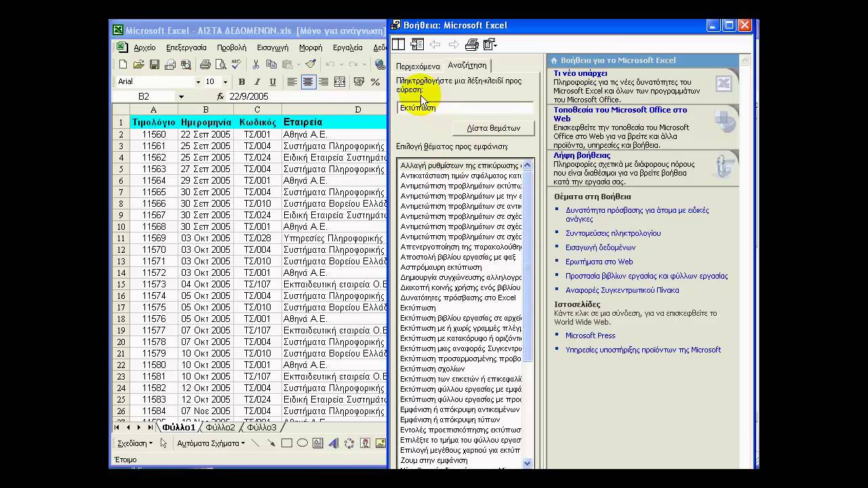Viewport: 868px width, 488px height.
Task: Open Ερωτήματα στο Web link
Action: click(599, 262)
